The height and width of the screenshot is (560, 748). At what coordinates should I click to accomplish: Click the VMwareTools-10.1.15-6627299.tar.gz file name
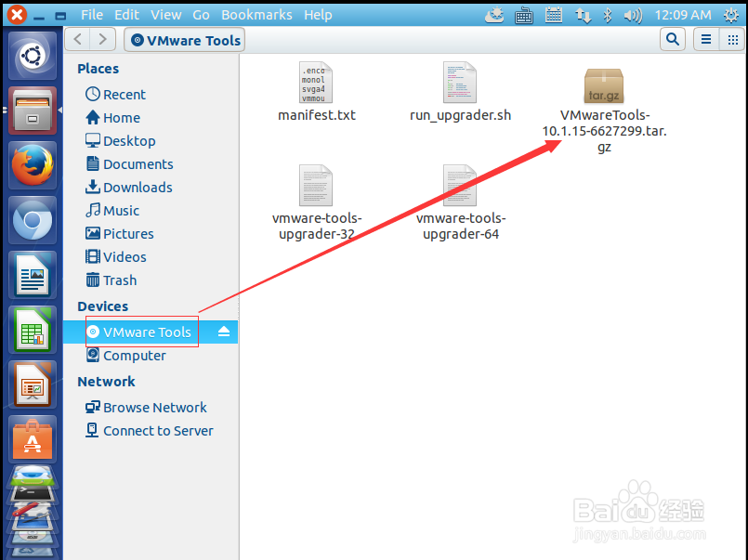tap(604, 131)
